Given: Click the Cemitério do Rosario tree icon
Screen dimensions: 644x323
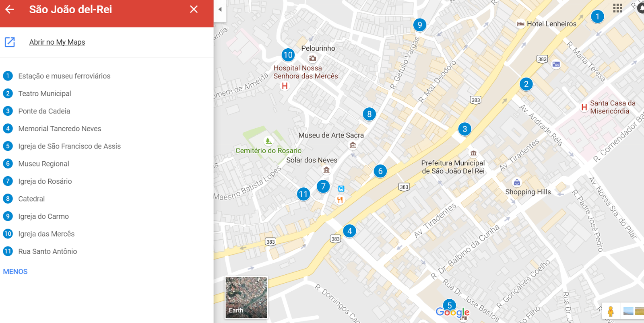Looking at the screenshot, I should click(x=268, y=141).
